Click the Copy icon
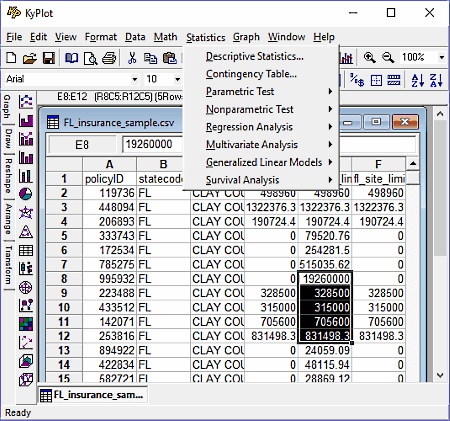The image size is (450, 421). (x=150, y=58)
